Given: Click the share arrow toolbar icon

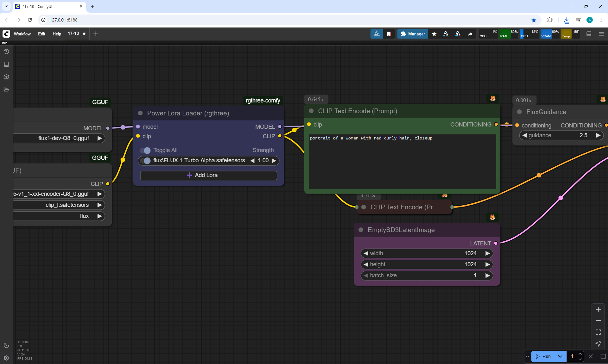Looking at the screenshot, I should tap(470, 34).
